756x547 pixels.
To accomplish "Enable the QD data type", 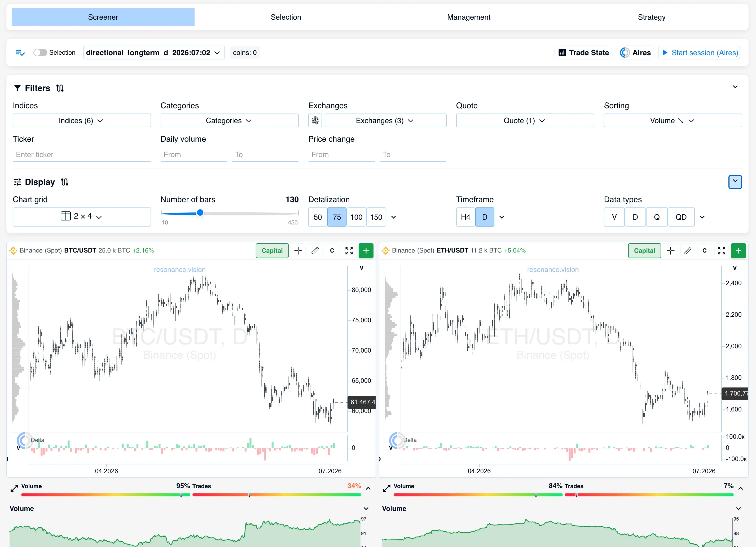I will (681, 217).
